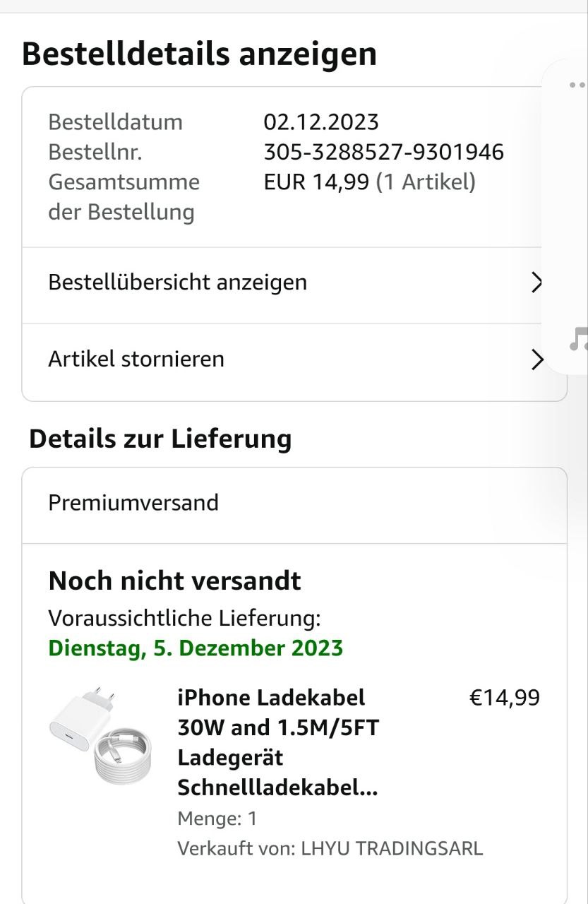The width and height of the screenshot is (588, 904).
Task: Select the Artikel stornieren text label
Action: point(136,359)
